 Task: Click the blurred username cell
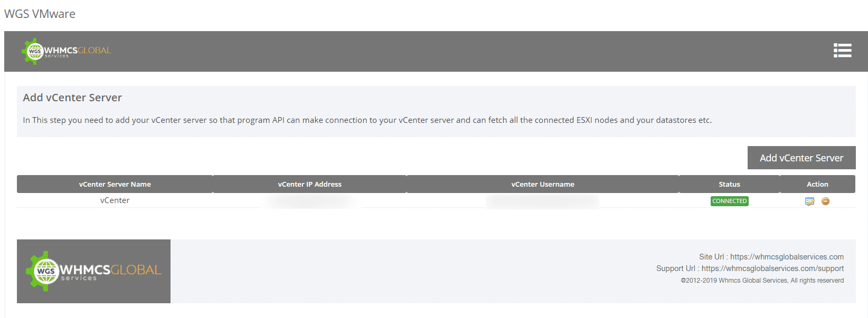(542, 201)
